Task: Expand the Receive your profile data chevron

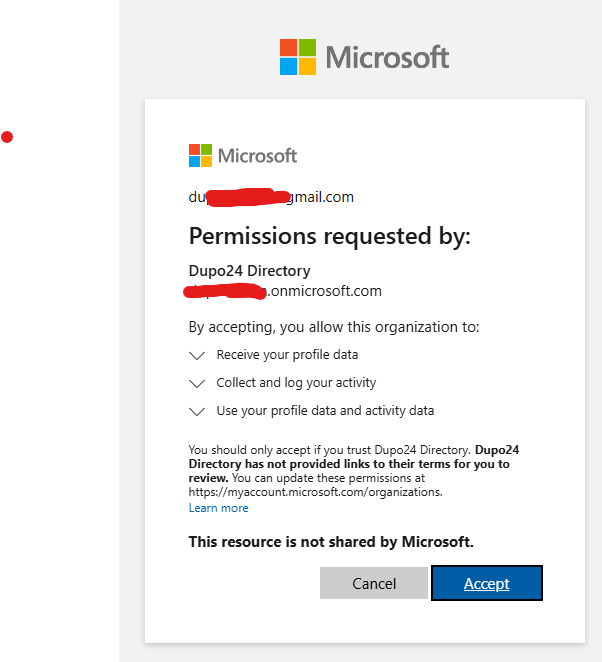Action: tap(197, 355)
